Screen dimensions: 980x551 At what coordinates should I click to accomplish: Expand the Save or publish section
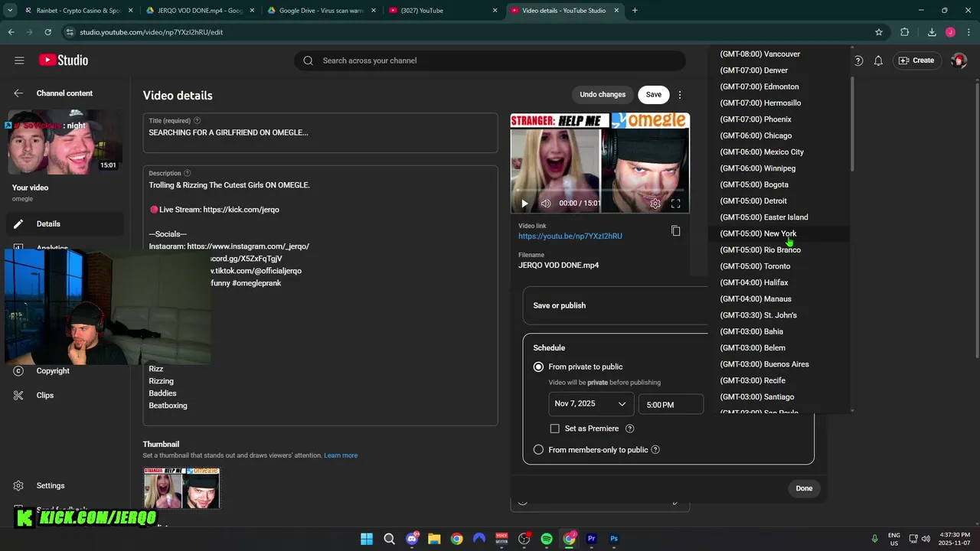(616, 305)
